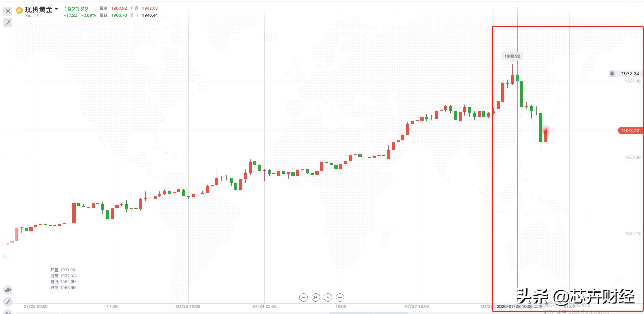Close the spot gold chart panel
The width and height of the screenshot is (644, 314).
tap(8, 11)
